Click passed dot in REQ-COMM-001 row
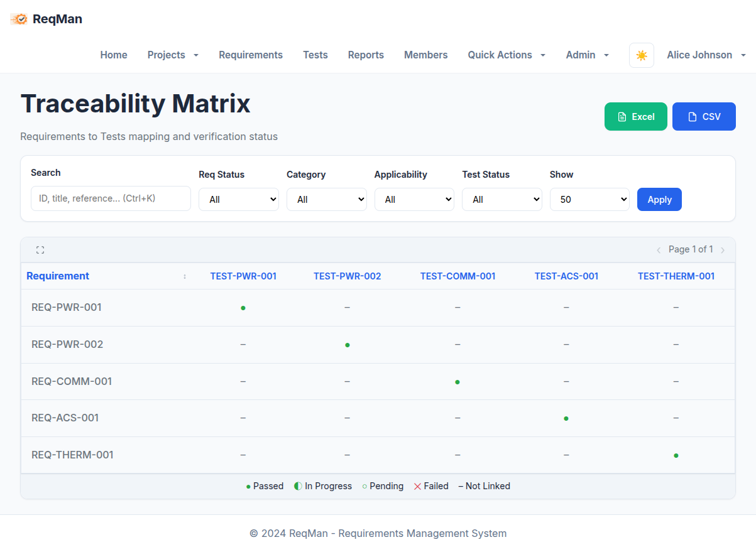Viewport: 756px width, 552px height. tap(457, 382)
